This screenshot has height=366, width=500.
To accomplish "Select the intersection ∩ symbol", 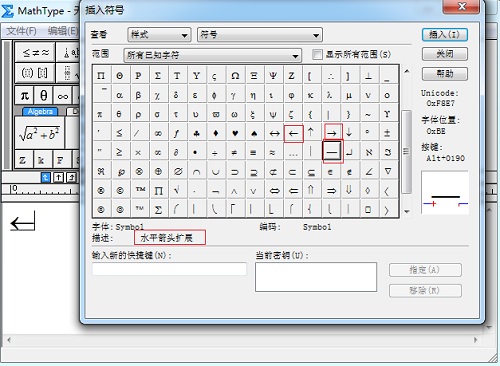I will pyautogui.click(x=197, y=172).
